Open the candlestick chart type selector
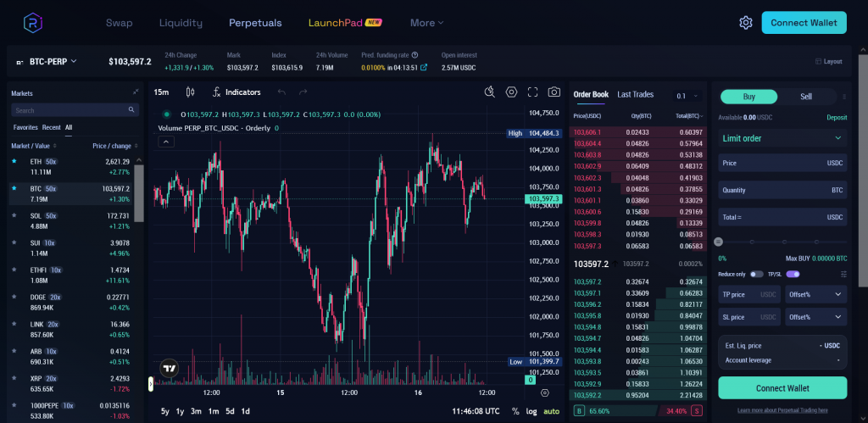 pos(191,92)
